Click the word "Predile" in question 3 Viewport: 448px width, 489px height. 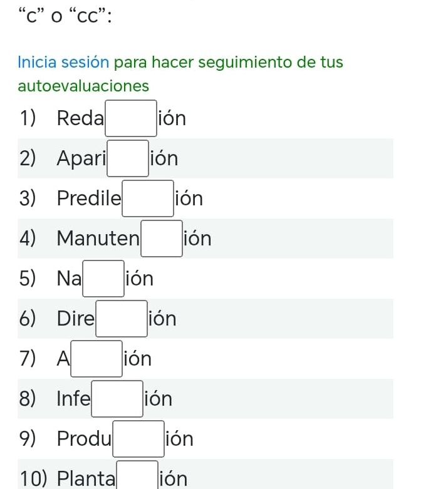click(89, 198)
